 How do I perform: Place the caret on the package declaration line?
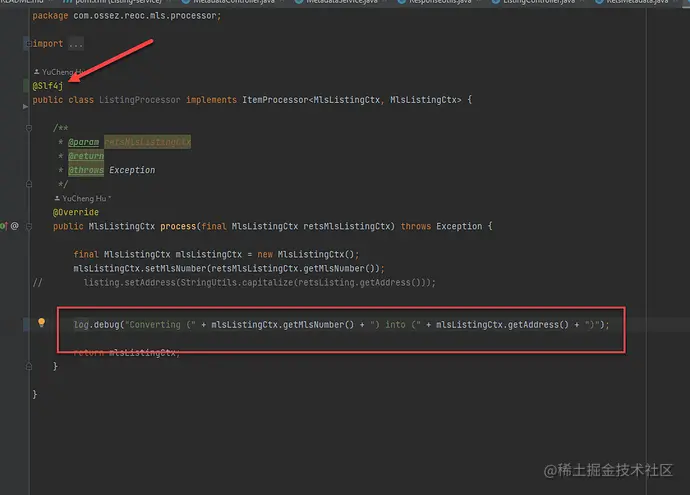tap(127, 16)
